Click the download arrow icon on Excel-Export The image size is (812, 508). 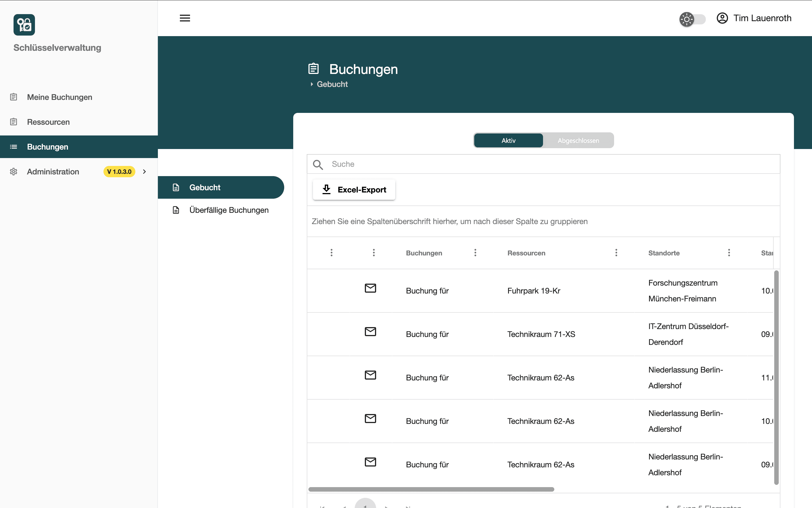(x=326, y=189)
